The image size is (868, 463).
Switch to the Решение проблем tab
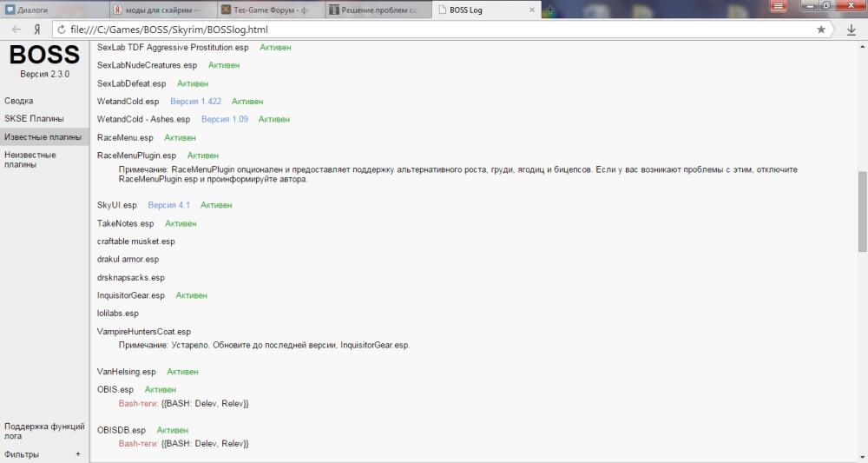[378, 10]
